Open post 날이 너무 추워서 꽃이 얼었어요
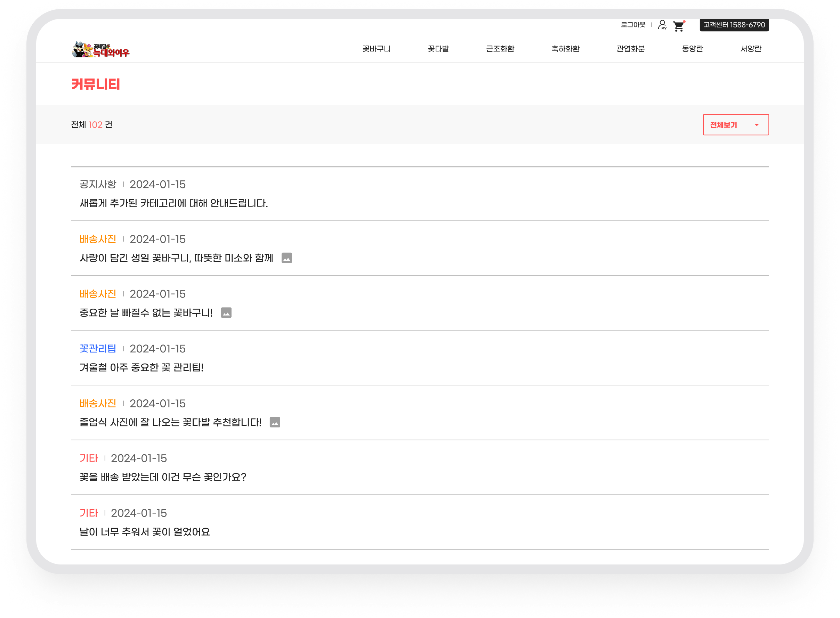Screen dimensions: 840x618 pos(144,531)
